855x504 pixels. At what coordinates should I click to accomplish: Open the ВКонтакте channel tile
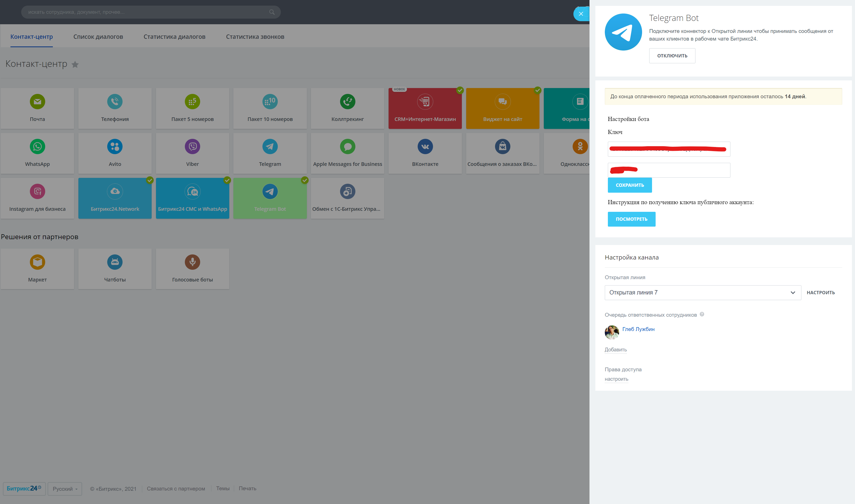pyautogui.click(x=425, y=154)
